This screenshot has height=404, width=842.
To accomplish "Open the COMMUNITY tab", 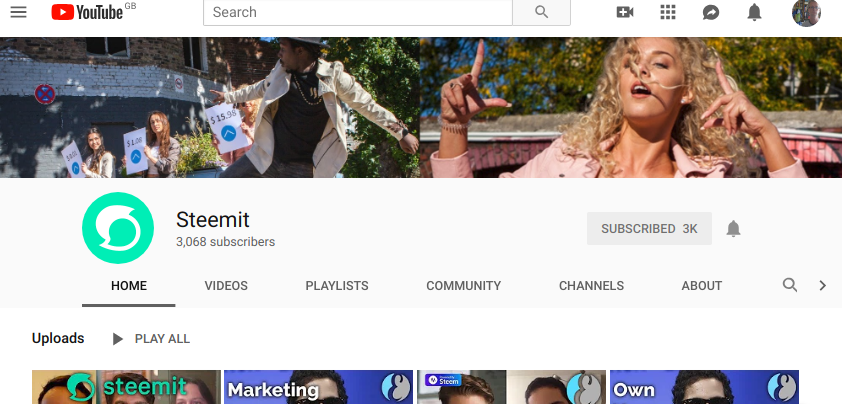I will [x=463, y=286].
